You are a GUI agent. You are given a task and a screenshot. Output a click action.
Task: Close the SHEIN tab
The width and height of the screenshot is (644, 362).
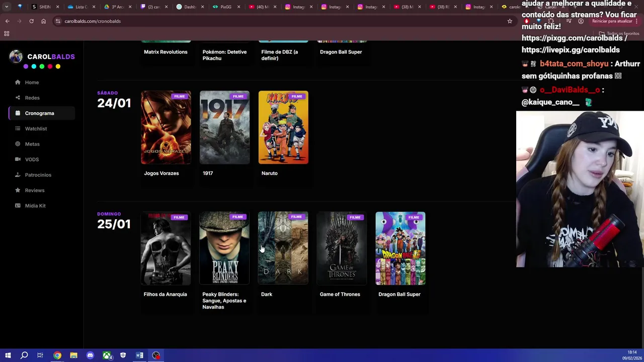(58, 7)
